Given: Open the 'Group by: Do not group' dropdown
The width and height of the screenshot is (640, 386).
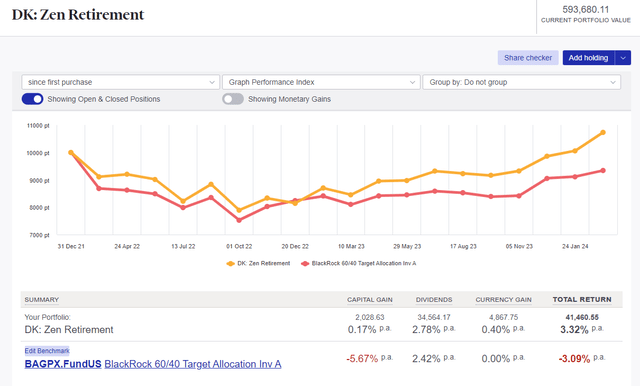Looking at the screenshot, I should [522, 82].
